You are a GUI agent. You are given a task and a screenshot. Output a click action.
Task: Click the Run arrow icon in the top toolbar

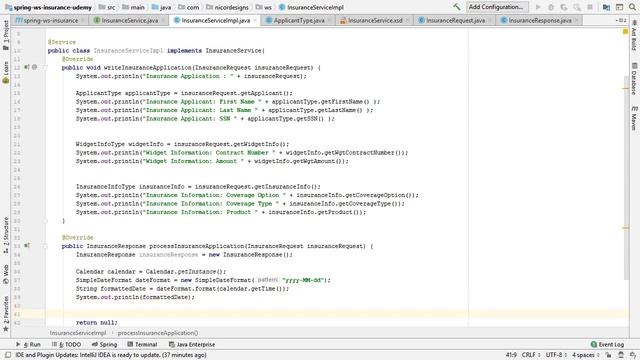pyautogui.click(x=538, y=7)
